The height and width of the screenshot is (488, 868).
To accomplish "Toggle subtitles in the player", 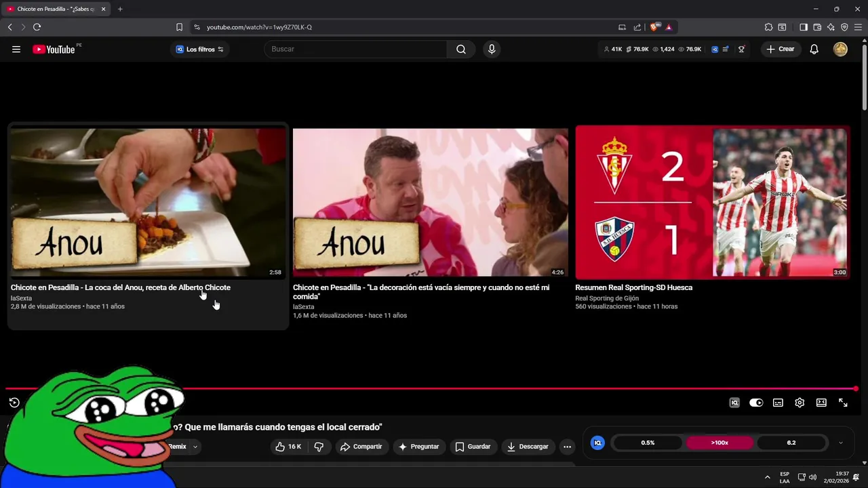I will 778,403.
